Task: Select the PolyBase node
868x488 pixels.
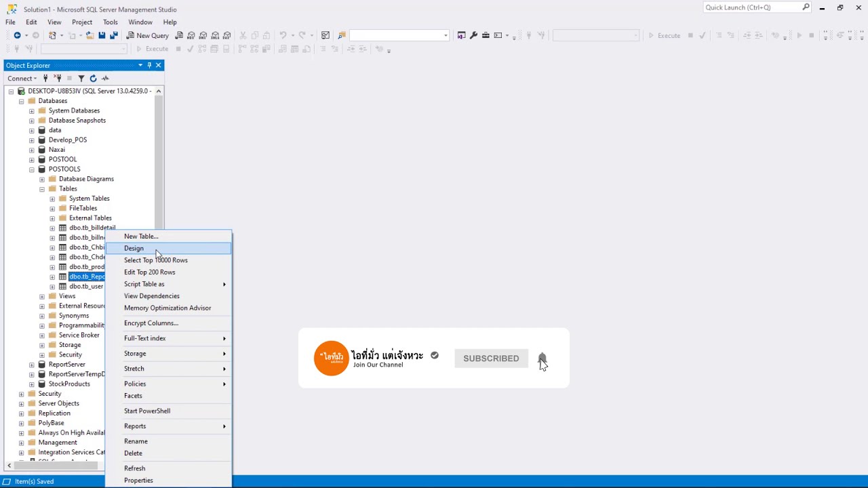Action: (x=51, y=423)
